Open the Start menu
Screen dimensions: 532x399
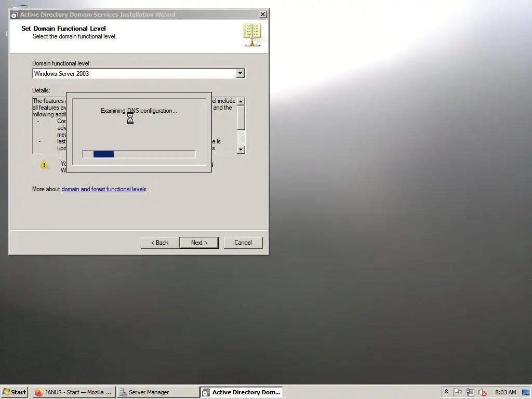(14, 392)
